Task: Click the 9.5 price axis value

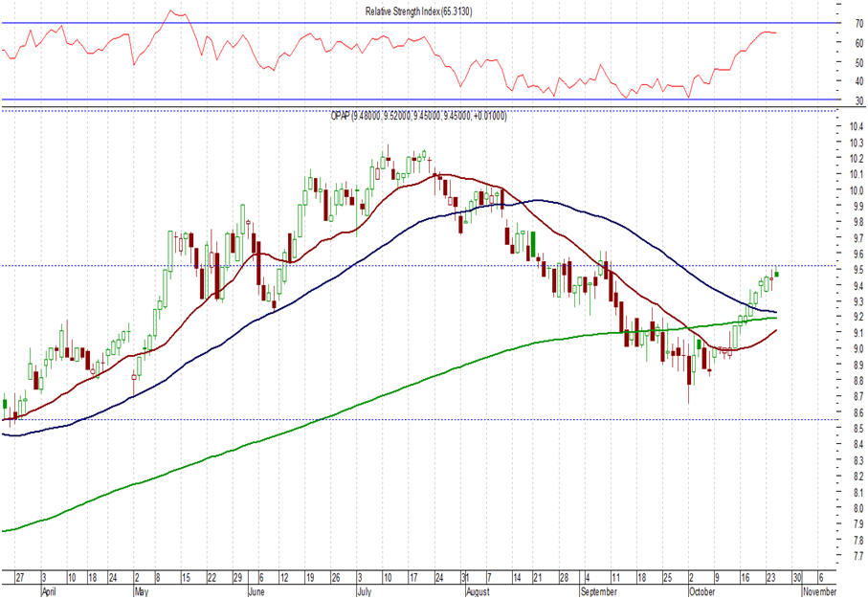Action: (x=858, y=270)
